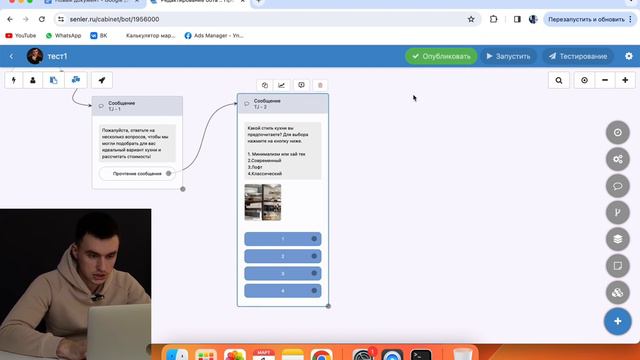Select the second Сообщение block header
640x360 pixels.
pos(283,104)
